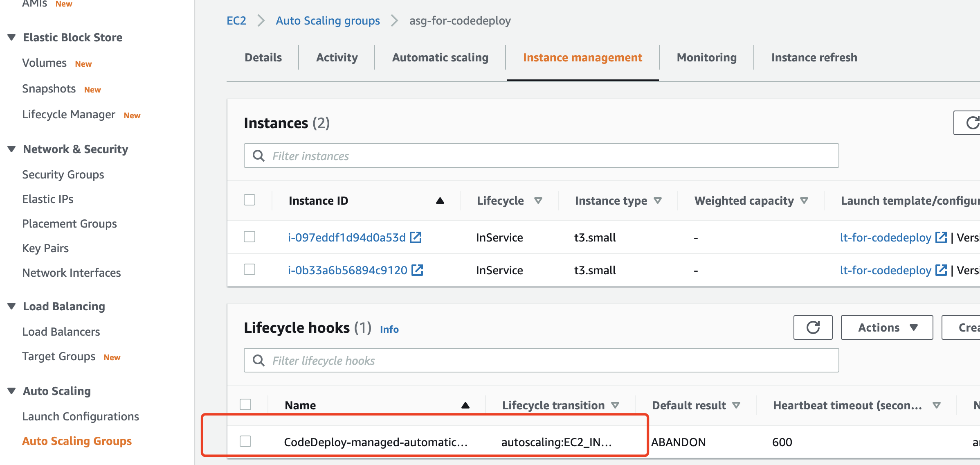The height and width of the screenshot is (465, 980).
Task: Open Load Balancers in the sidebar
Action: [61, 332]
